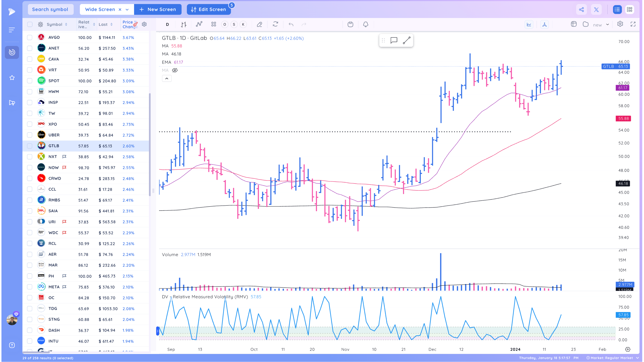Redo the last chart action
644x362 pixels.
point(304,24)
